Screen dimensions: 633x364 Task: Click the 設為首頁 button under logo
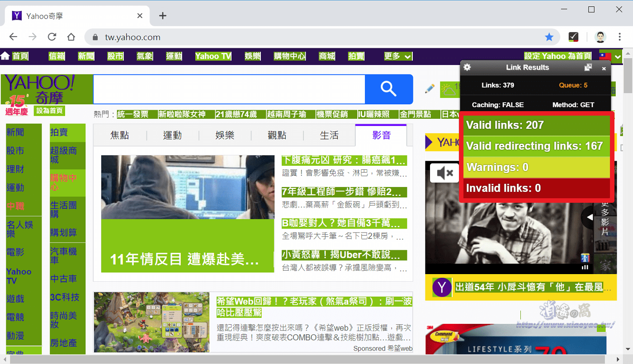(50, 111)
